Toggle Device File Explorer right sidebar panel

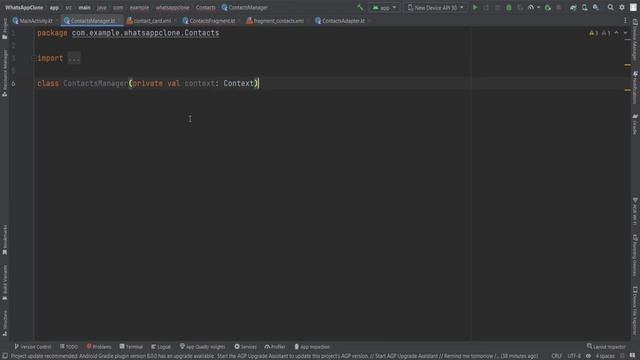[635, 311]
